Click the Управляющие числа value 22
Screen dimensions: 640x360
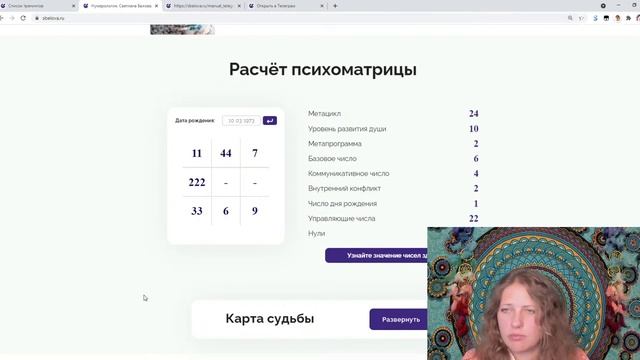473,218
